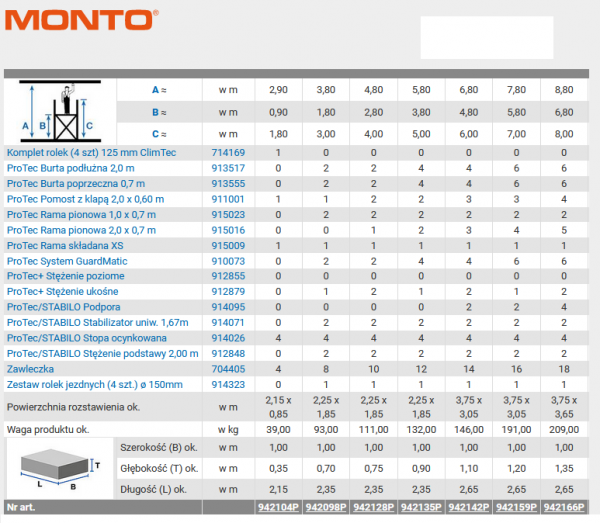
Task: Select the 'Długość (L) ok.' label
Action: (x=153, y=489)
